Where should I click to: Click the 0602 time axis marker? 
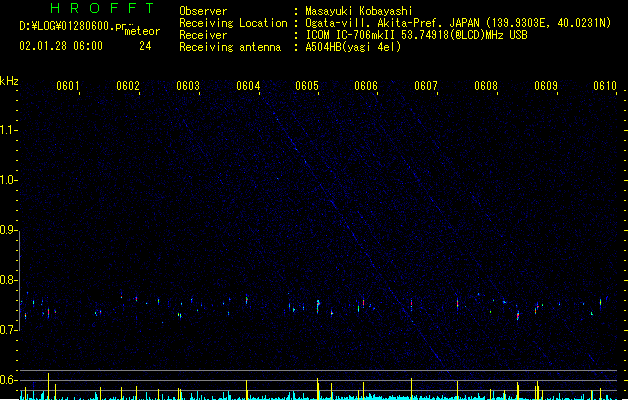[x=128, y=85]
